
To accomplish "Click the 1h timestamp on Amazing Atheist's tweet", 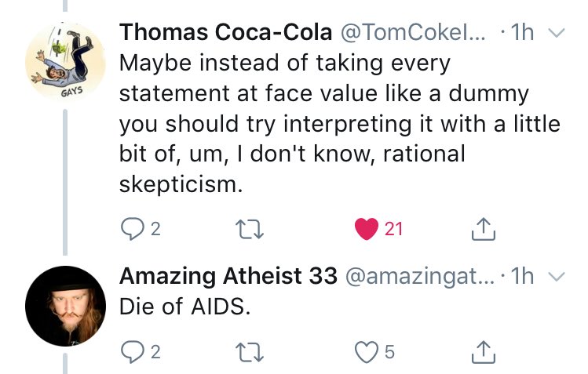I will tap(520, 276).
